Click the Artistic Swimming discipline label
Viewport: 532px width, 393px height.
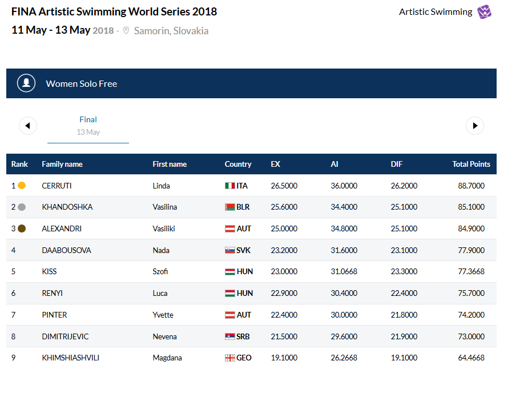pyautogui.click(x=436, y=12)
